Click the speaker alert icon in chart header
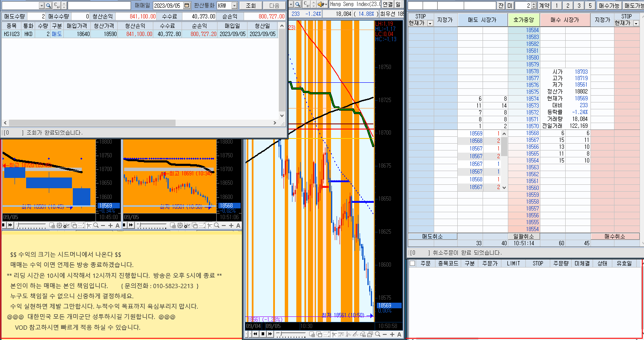 point(321,5)
